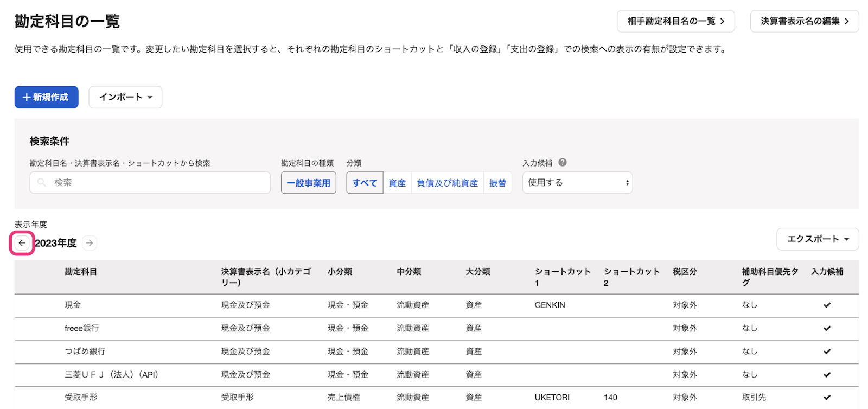The width and height of the screenshot is (868, 409).
Task: Open the エクスポート dropdown
Action: click(818, 239)
